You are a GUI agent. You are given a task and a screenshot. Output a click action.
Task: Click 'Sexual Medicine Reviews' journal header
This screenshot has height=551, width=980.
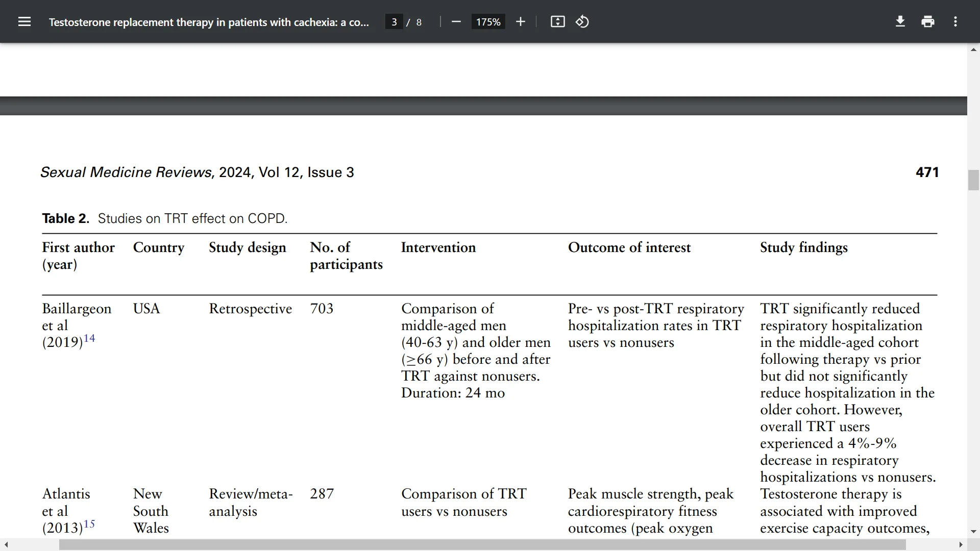point(126,172)
